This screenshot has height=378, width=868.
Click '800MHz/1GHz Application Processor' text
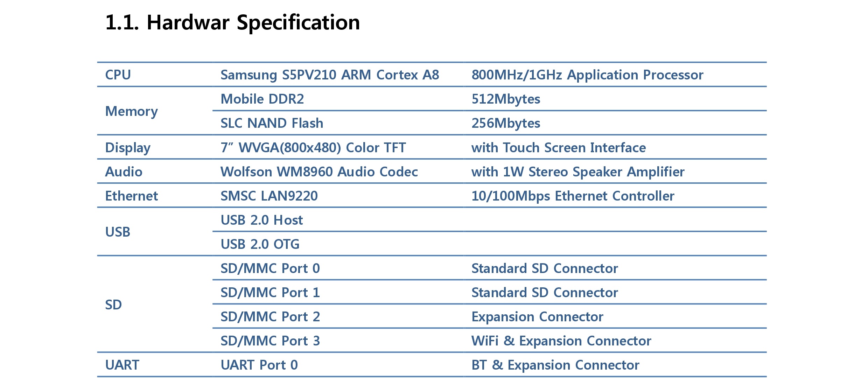pos(587,75)
